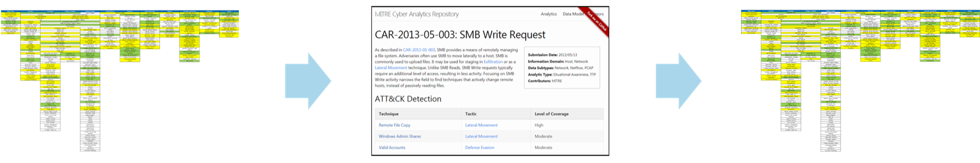980x163 pixels.
Task: Open the Windows Admin Shares technique
Action: [x=400, y=137]
